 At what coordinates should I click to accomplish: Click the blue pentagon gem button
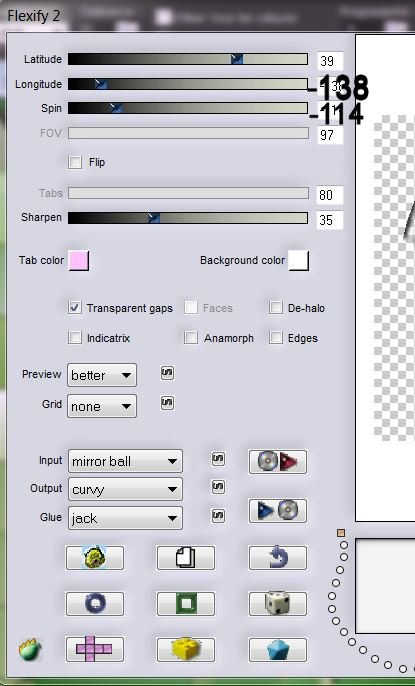point(278,649)
